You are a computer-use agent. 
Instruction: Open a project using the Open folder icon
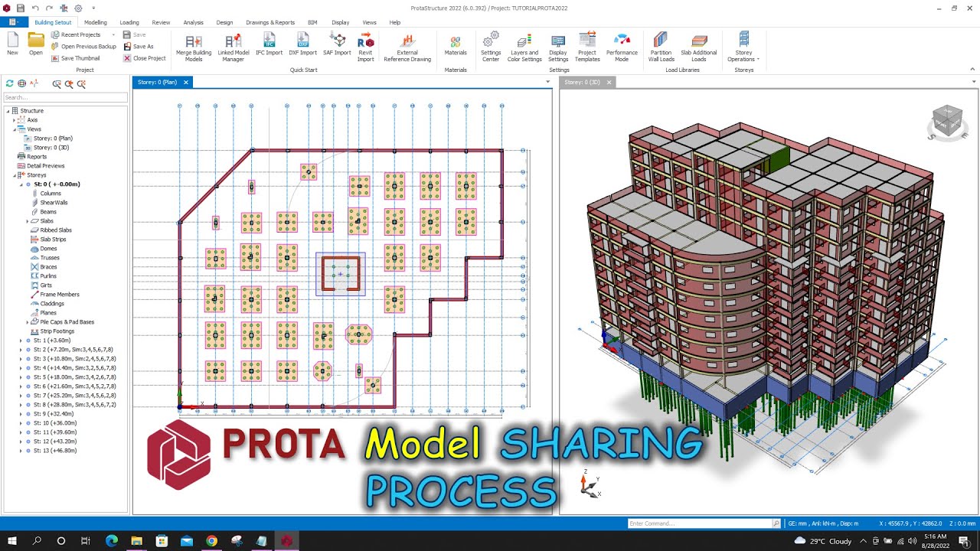click(36, 44)
